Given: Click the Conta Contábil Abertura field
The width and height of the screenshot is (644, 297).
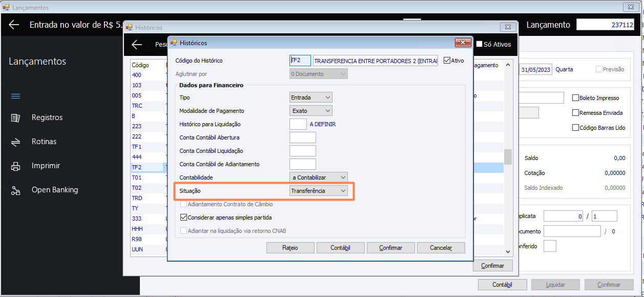Looking at the screenshot, I should 303,137.
